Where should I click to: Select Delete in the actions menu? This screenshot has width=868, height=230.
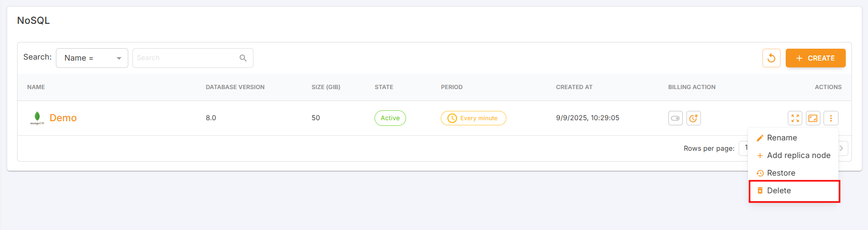pos(779,191)
